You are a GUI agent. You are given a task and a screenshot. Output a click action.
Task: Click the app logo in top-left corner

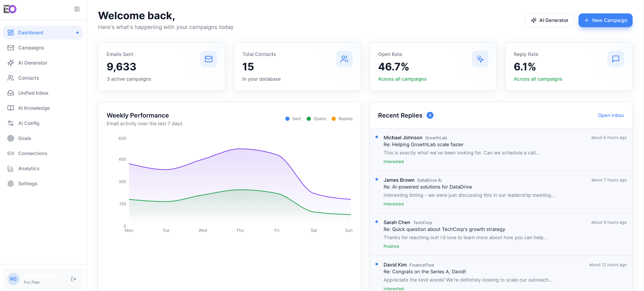pyautogui.click(x=10, y=9)
